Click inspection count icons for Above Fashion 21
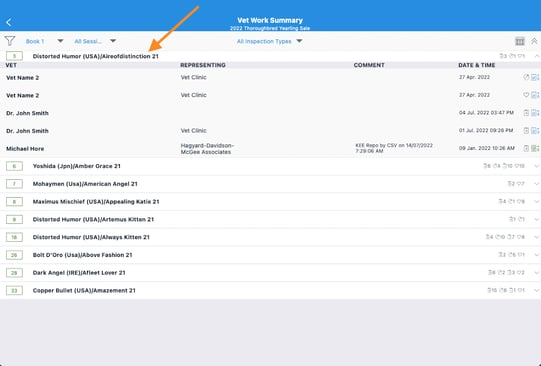This screenshot has width=541, height=366. point(512,255)
